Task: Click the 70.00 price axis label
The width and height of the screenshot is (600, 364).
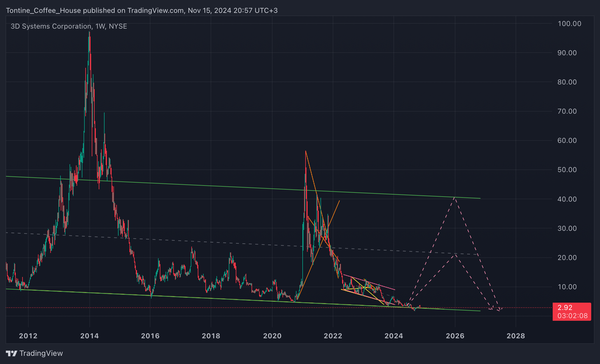Action: pos(567,111)
